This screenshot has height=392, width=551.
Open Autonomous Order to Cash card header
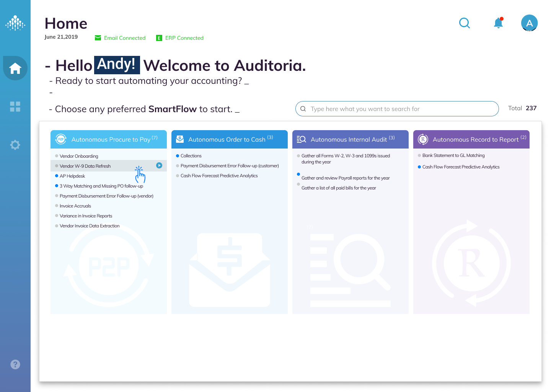click(x=230, y=139)
